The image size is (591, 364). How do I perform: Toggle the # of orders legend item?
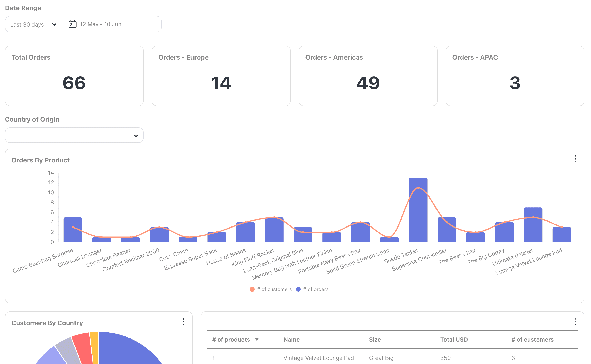point(312,289)
